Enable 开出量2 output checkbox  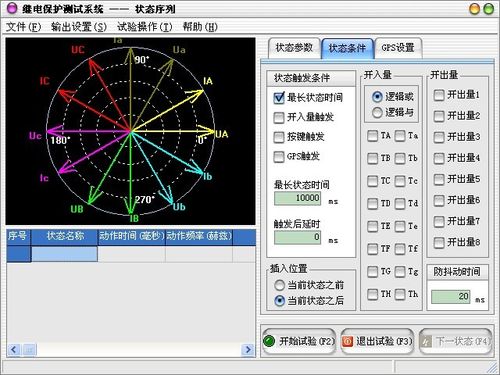(x=439, y=116)
